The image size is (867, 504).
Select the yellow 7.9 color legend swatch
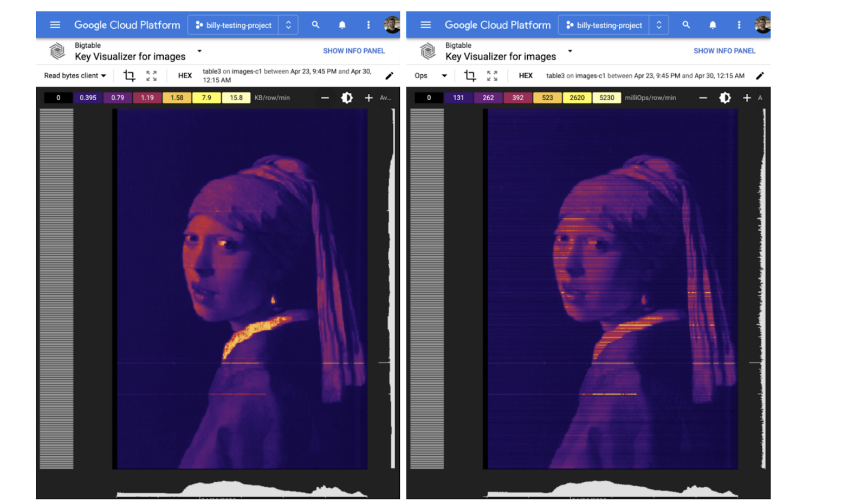tap(206, 98)
